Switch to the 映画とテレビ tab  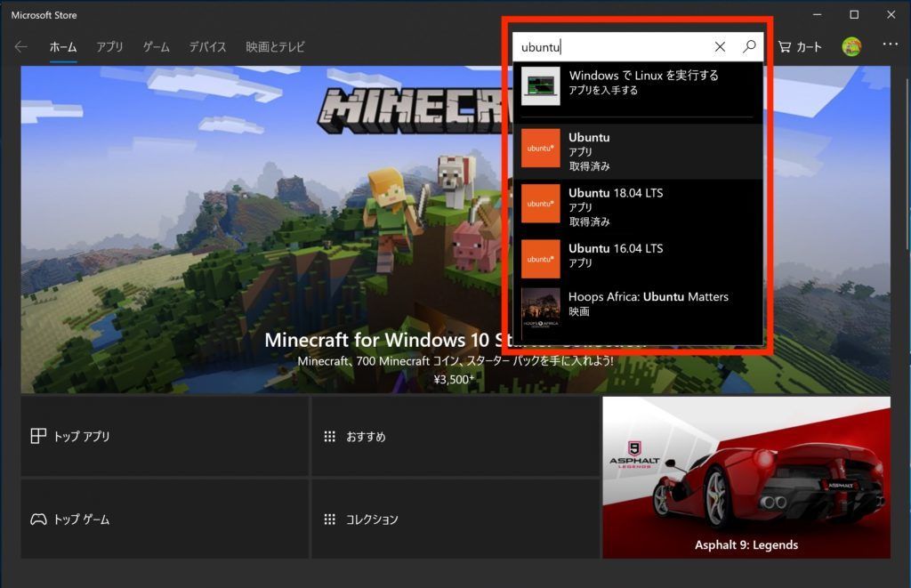tap(275, 47)
